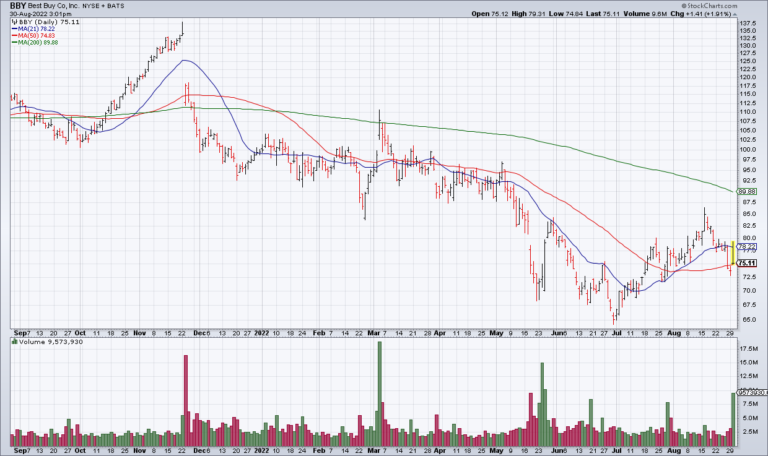The image size is (768, 456).
Task: Click the black 75.11 last price label
Action: [x=746, y=263]
